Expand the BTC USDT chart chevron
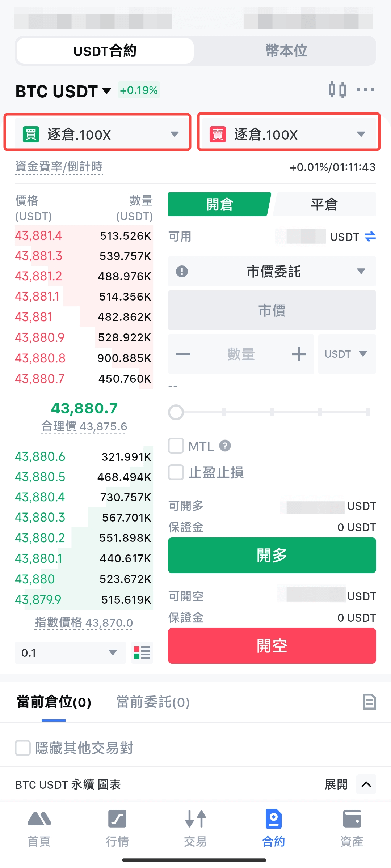The height and width of the screenshot is (868, 391). 366,784
